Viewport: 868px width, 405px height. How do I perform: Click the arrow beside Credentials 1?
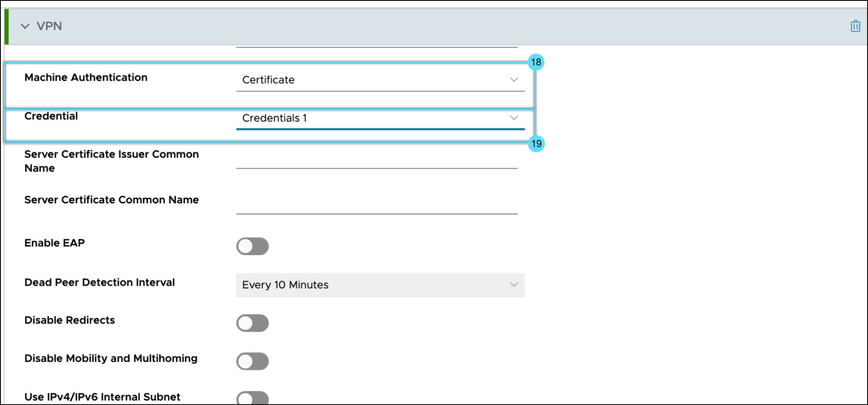(514, 118)
